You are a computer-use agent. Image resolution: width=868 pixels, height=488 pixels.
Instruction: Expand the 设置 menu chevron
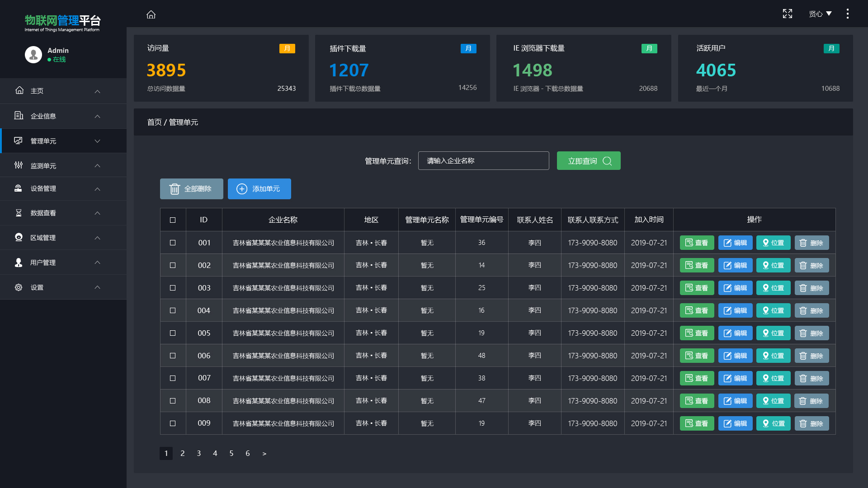pyautogui.click(x=97, y=287)
